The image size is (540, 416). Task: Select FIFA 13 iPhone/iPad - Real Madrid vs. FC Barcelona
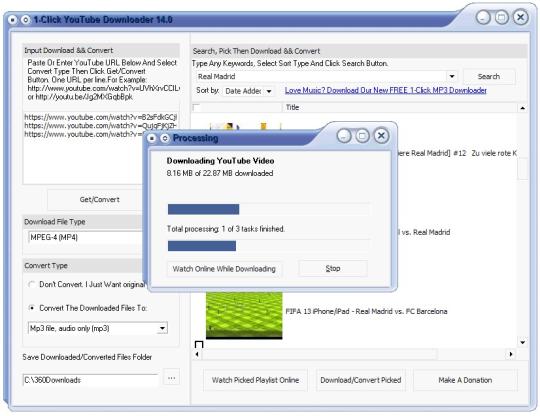click(x=366, y=311)
